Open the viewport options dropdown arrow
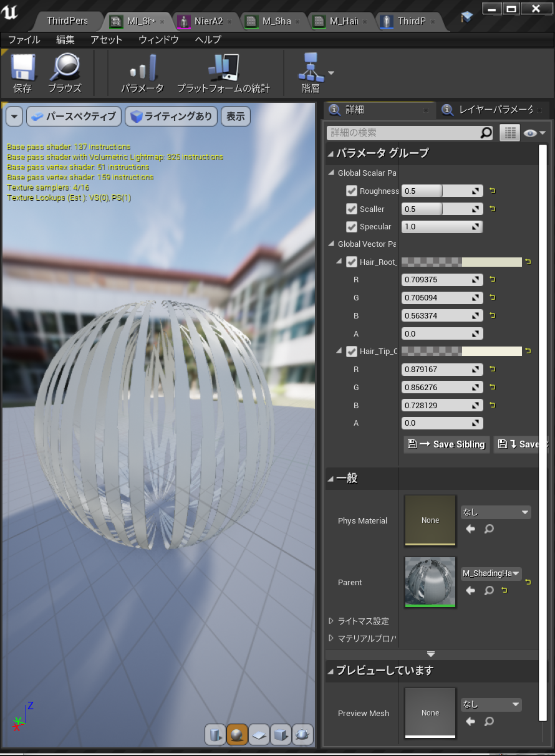The image size is (555, 756). point(15,116)
